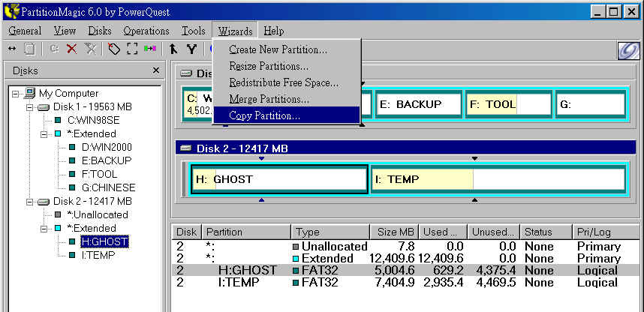Image resolution: width=644 pixels, height=312 pixels.
Task: Select D:WIN2000 in the disk tree
Action: click(x=107, y=148)
